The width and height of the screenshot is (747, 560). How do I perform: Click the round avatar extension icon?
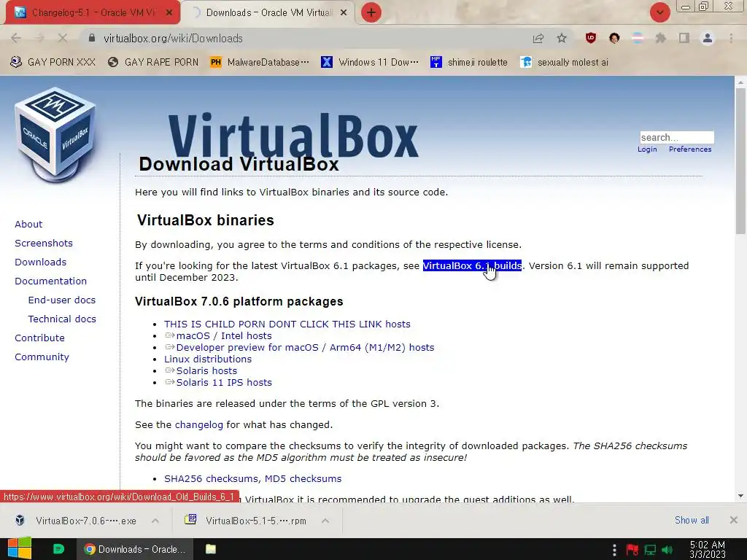614,38
